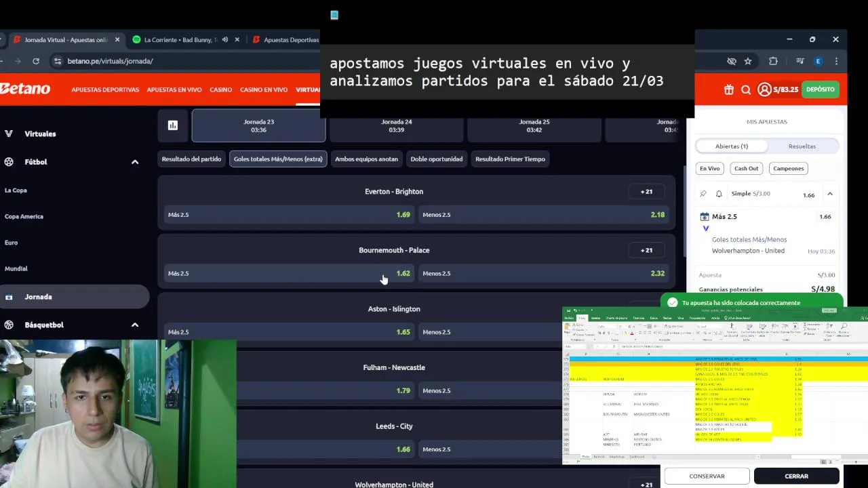The image size is (868, 488).
Task: Open the user account icon
Action: point(764,89)
